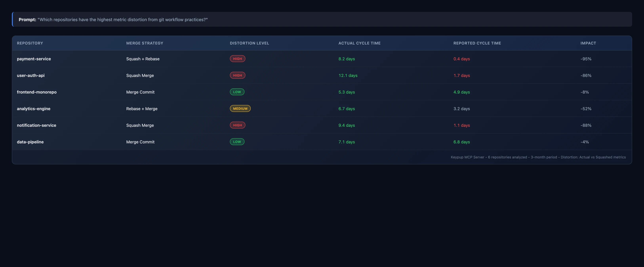This screenshot has width=644, height=267.
Task: Click the -95% impact value
Action: pos(586,59)
